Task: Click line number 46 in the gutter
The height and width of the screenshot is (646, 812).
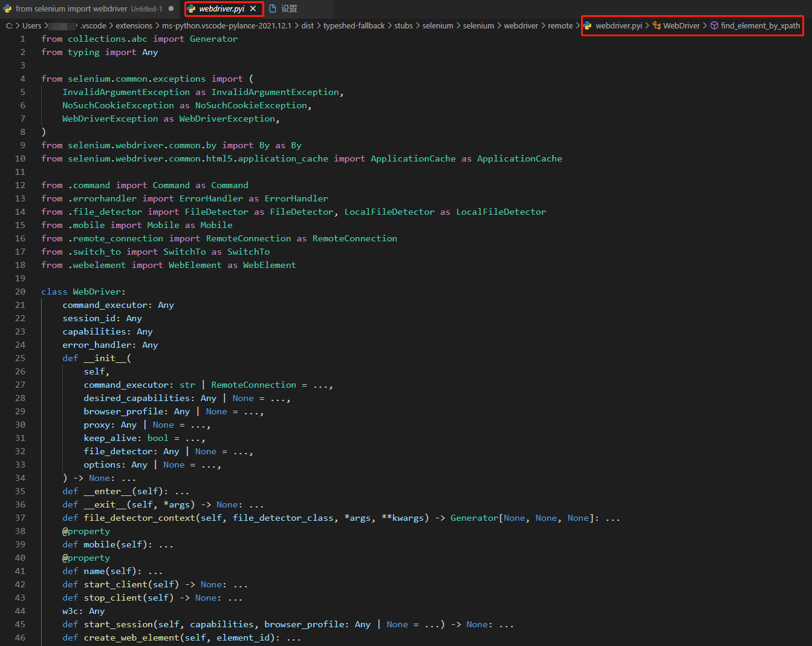Action: pyautogui.click(x=21, y=638)
